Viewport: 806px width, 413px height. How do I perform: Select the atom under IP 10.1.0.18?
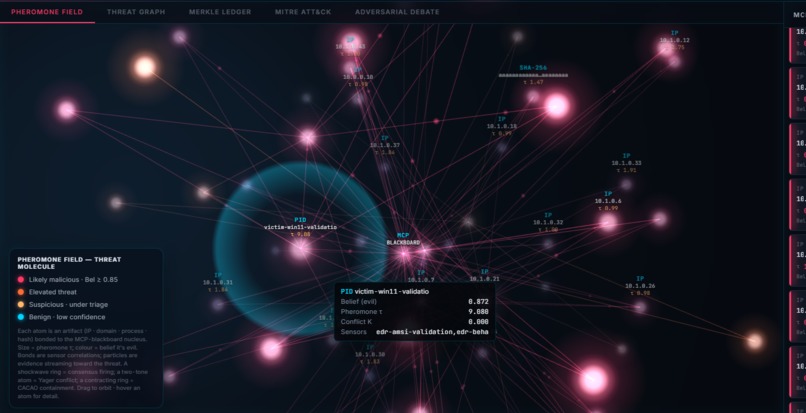501,148
